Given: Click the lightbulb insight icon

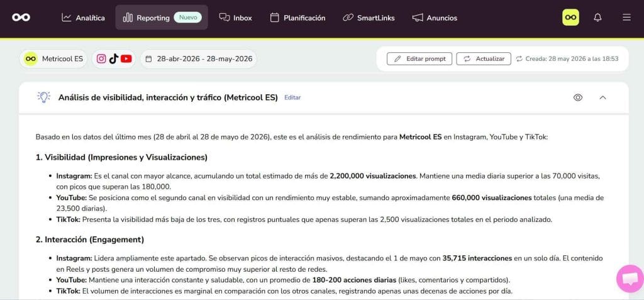Looking at the screenshot, I should 44,97.
